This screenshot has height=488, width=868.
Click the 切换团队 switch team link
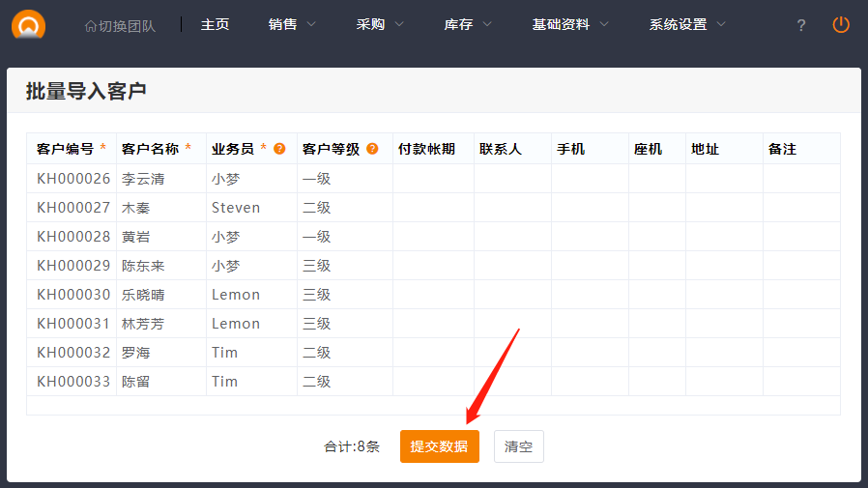[x=119, y=25]
